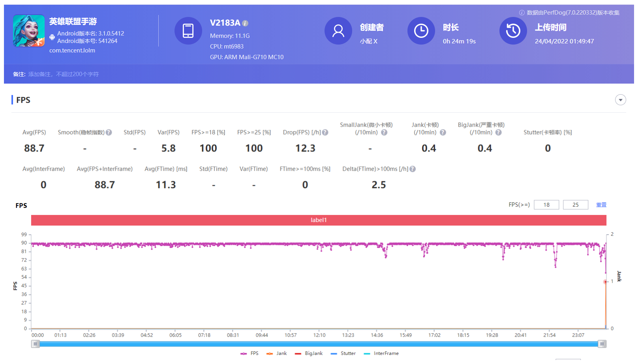Open the Jank(卡顿) question mark tooltip
This screenshot has width=638, height=364.
[x=443, y=133]
